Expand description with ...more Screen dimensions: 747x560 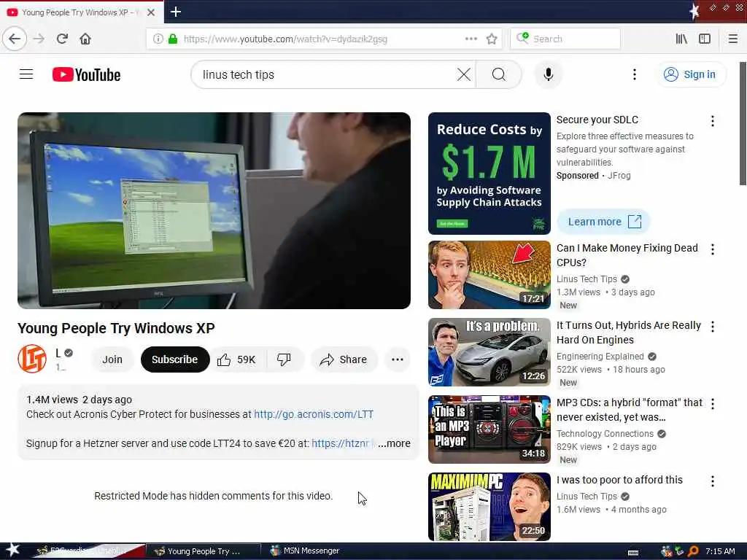[394, 443]
